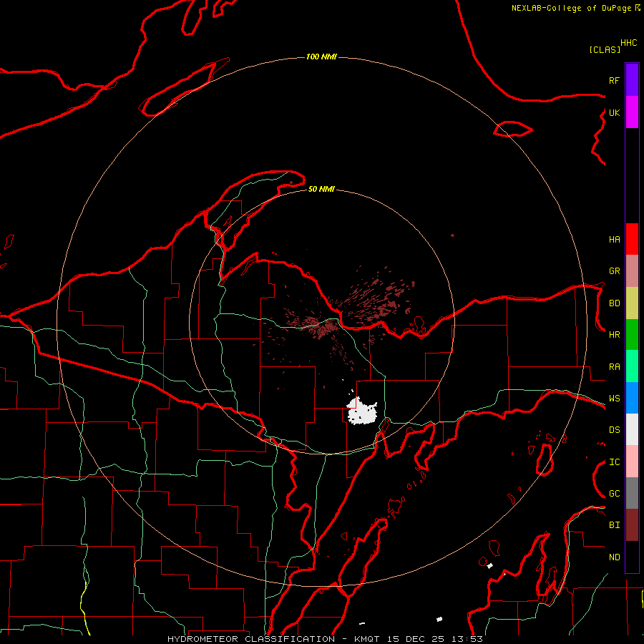Click the BD legend label
The height and width of the screenshot is (644, 644).
[614, 303]
